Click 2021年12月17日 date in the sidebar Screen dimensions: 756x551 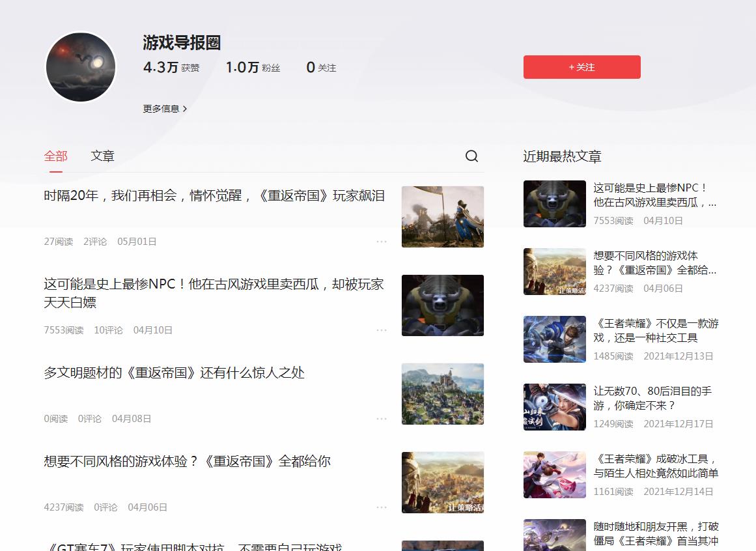[x=679, y=424]
